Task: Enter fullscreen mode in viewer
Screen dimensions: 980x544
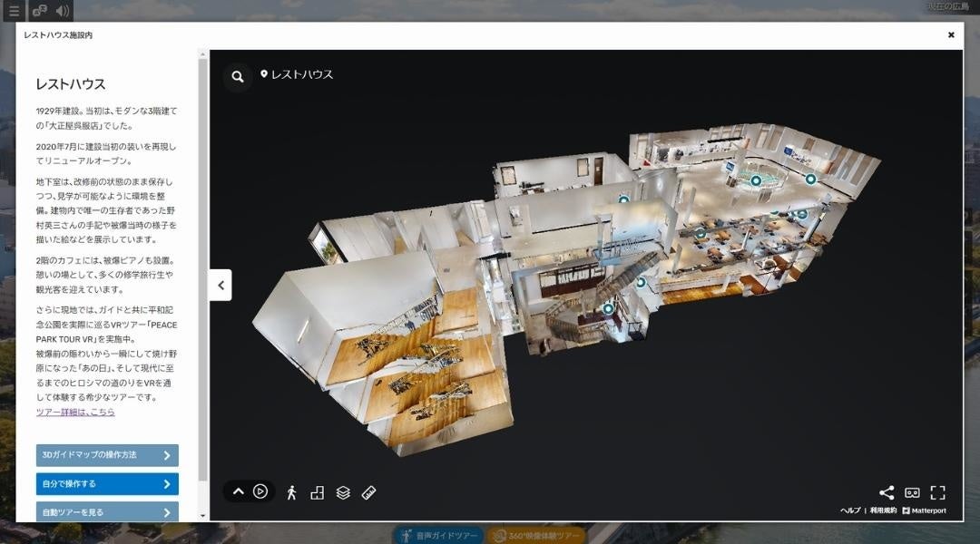Action: pos(937,492)
